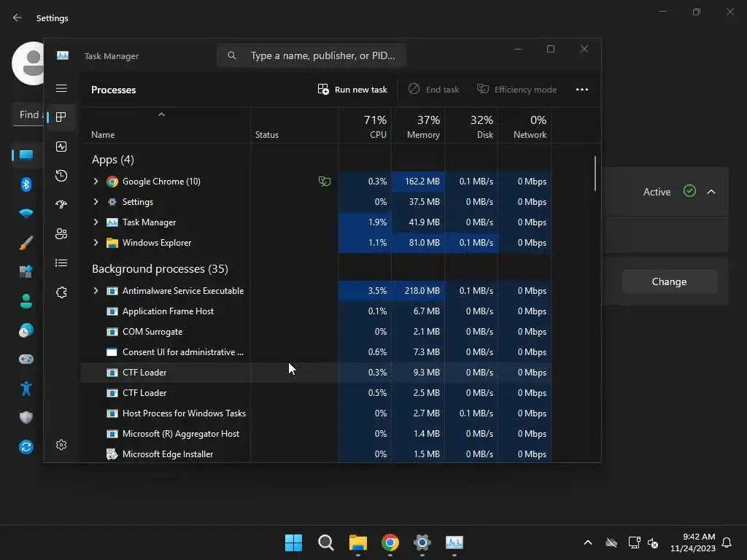Open Users page in Task Manager sidebar
The image size is (747, 560).
(61, 234)
